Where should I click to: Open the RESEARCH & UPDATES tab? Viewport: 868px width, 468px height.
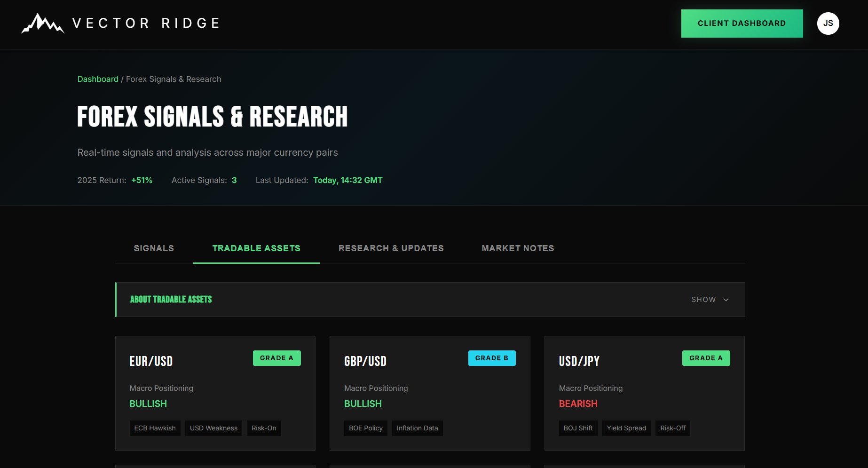[x=391, y=248]
